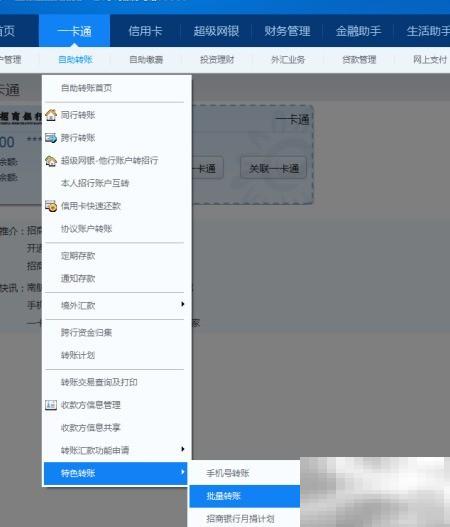450x527 pixels.
Task: Open the 一卡通 main tab
Action: (75, 31)
